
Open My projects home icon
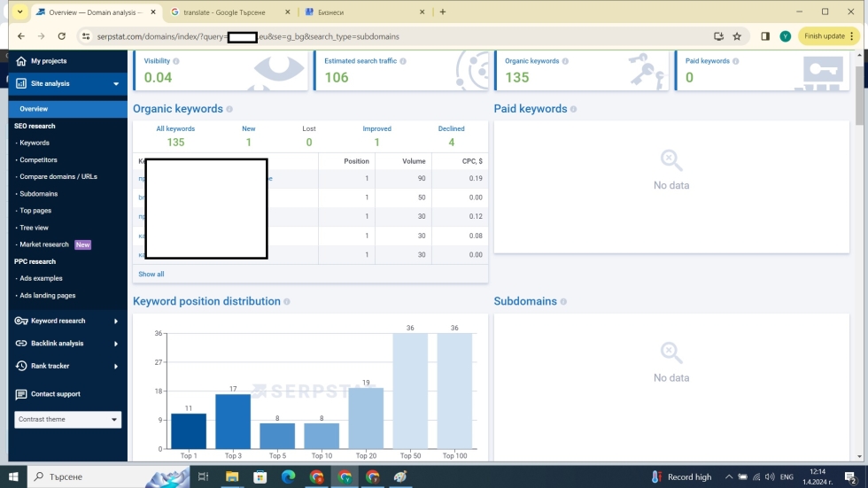coord(21,61)
